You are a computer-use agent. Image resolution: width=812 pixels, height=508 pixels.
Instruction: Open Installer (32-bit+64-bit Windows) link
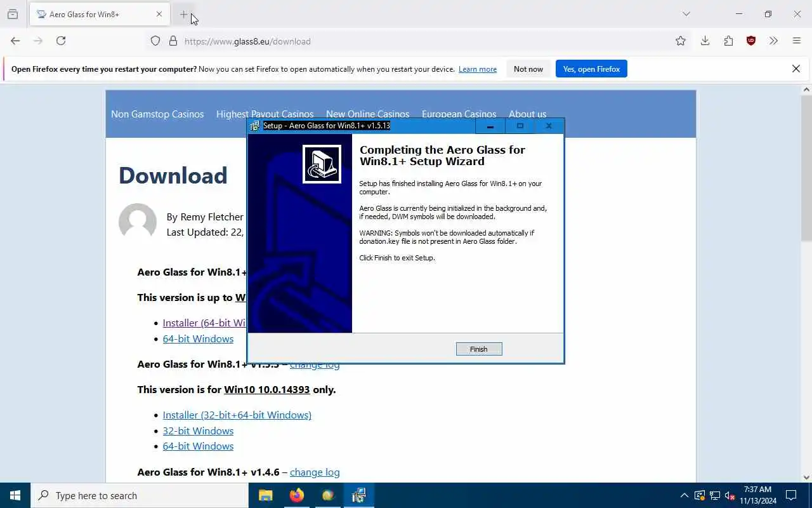pyautogui.click(x=237, y=415)
